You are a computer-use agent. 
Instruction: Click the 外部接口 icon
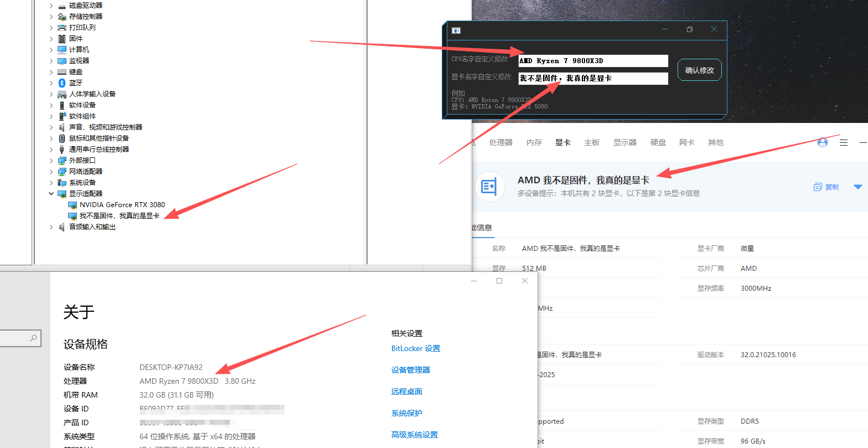click(x=62, y=161)
